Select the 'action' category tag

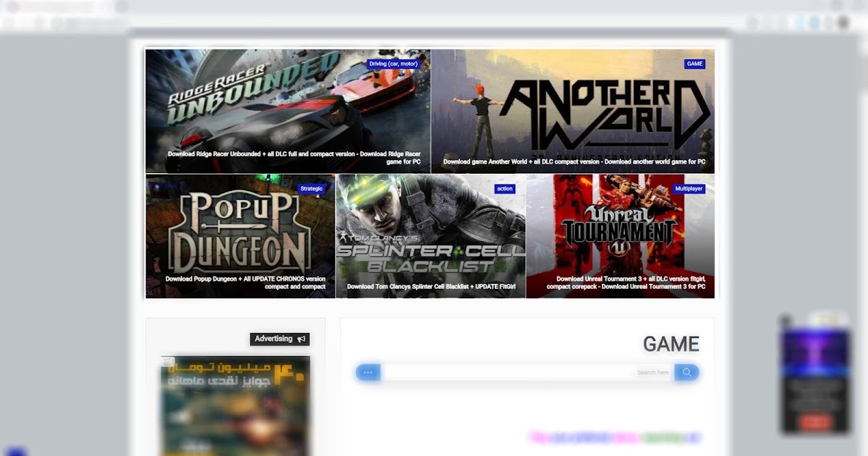tap(505, 189)
